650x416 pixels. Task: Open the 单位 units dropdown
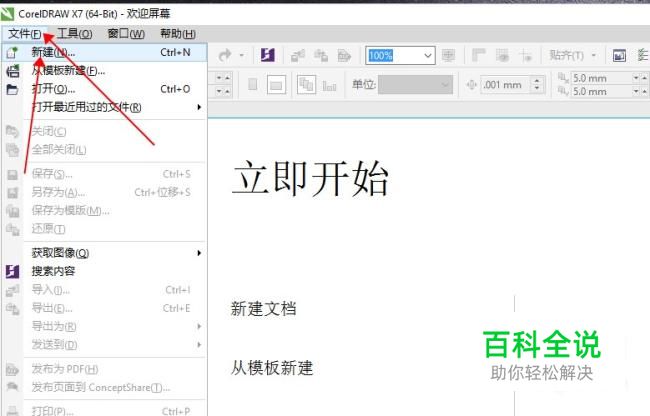coord(415,85)
